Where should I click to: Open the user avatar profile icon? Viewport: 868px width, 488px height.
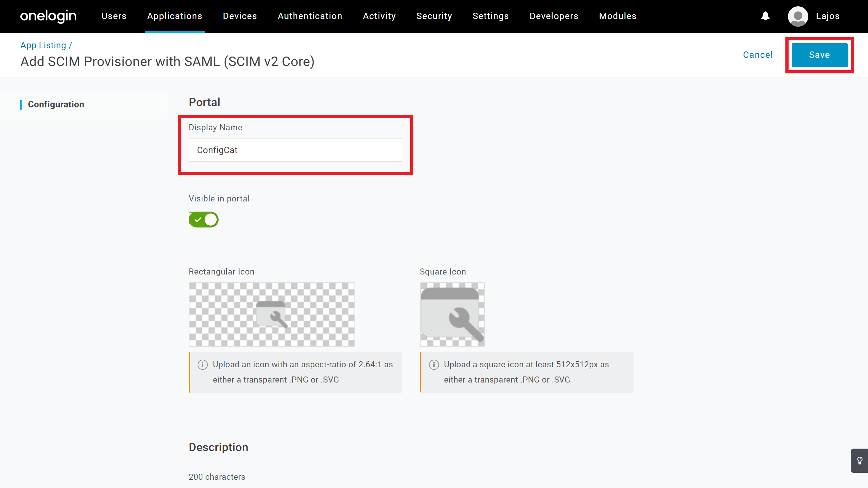797,16
